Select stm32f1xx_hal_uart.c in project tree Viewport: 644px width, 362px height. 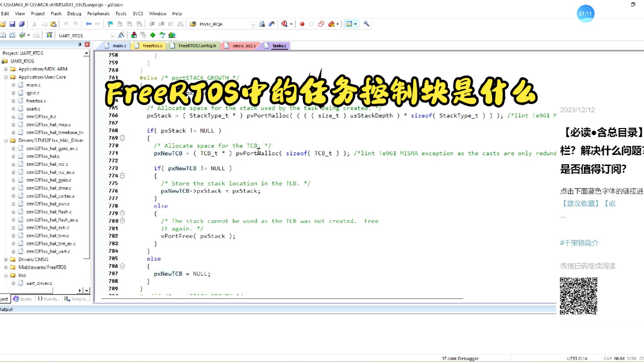(48, 251)
